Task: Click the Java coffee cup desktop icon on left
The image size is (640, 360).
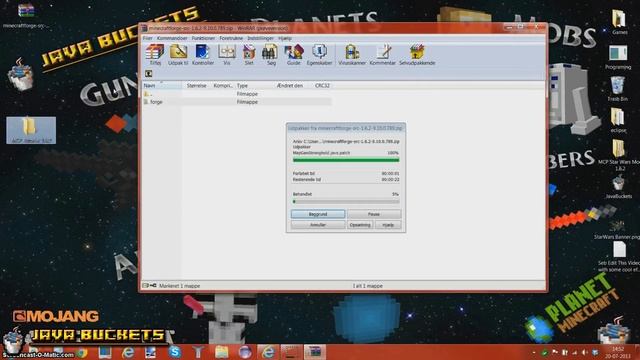Action: coord(20,75)
